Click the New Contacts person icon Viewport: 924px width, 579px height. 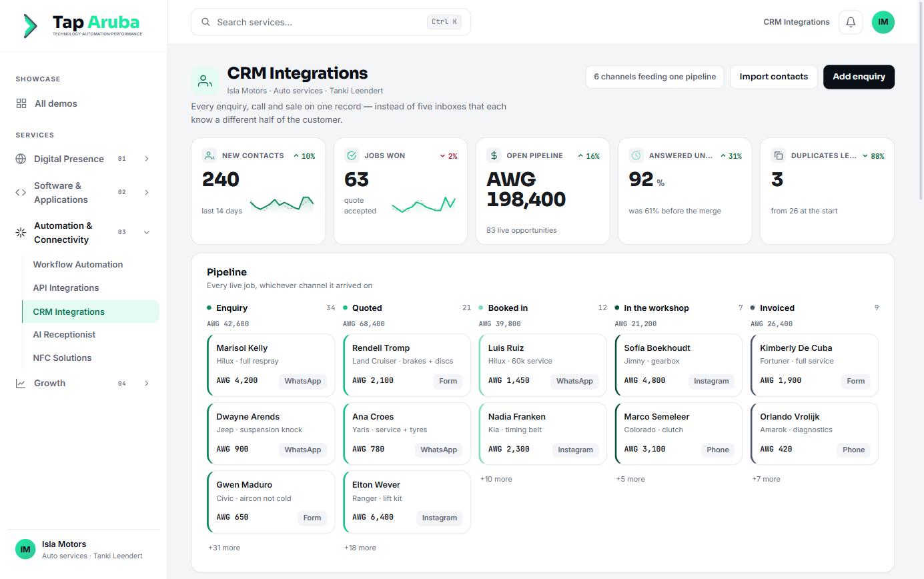click(209, 155)
